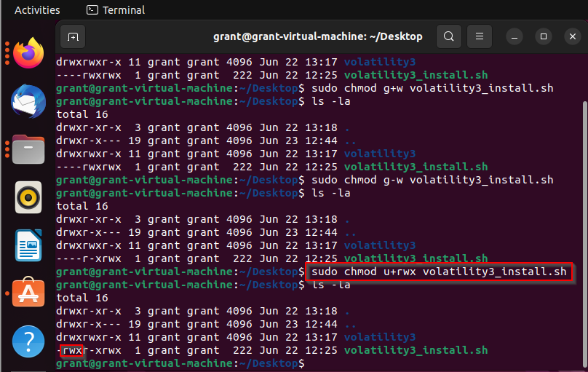Click the empty prompt at the bottom
This screenshot has width=588, height=372.
(180, 363)
